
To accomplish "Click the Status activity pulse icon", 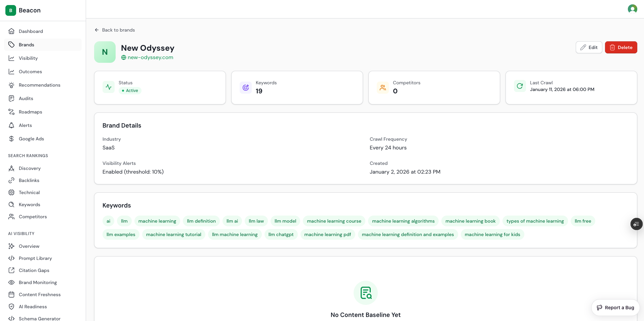I will point(109,87).
